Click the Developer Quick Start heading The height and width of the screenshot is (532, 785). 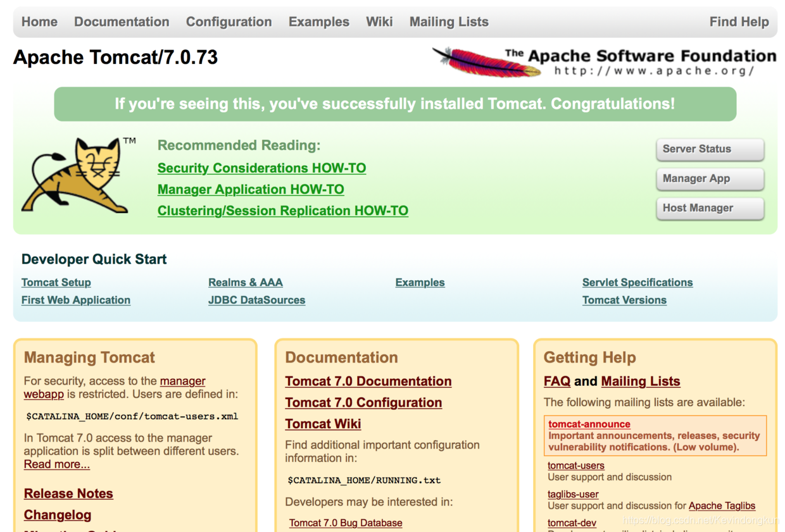(x=94, y=259)
